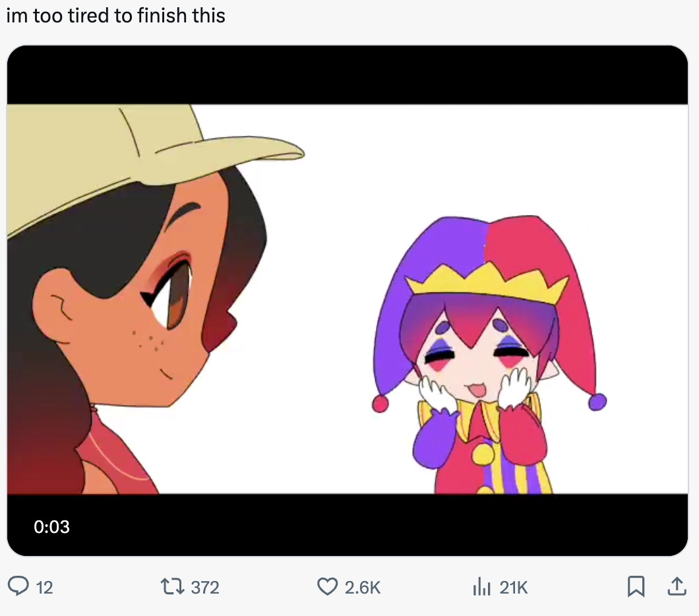Click the 21K views count

[x=513, y=587]
